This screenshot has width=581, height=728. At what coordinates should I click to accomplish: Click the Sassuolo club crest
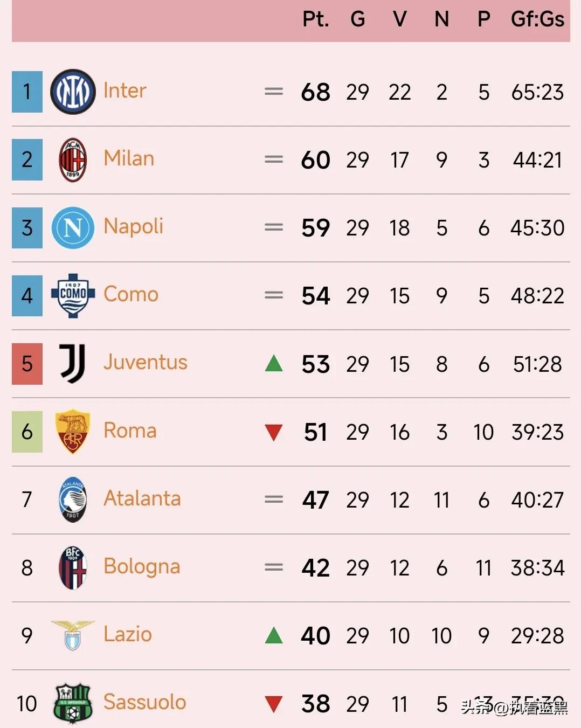(x=73, y=703)
